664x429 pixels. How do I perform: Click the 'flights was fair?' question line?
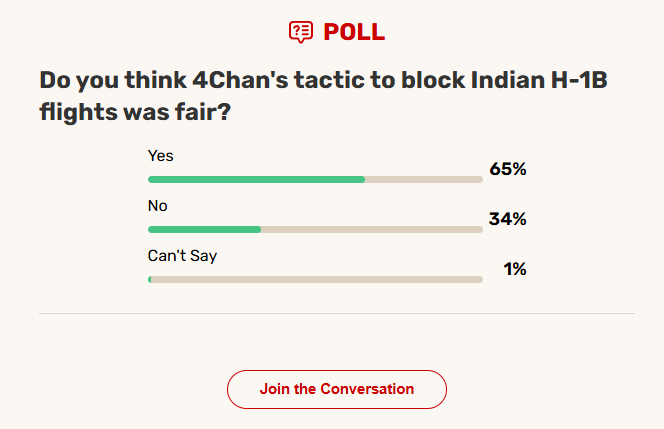click(136, 112)
